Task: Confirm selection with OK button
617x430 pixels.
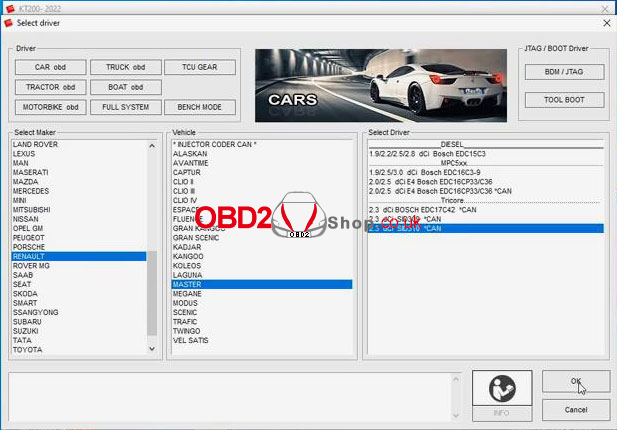Action: click(x=575, y=381)
